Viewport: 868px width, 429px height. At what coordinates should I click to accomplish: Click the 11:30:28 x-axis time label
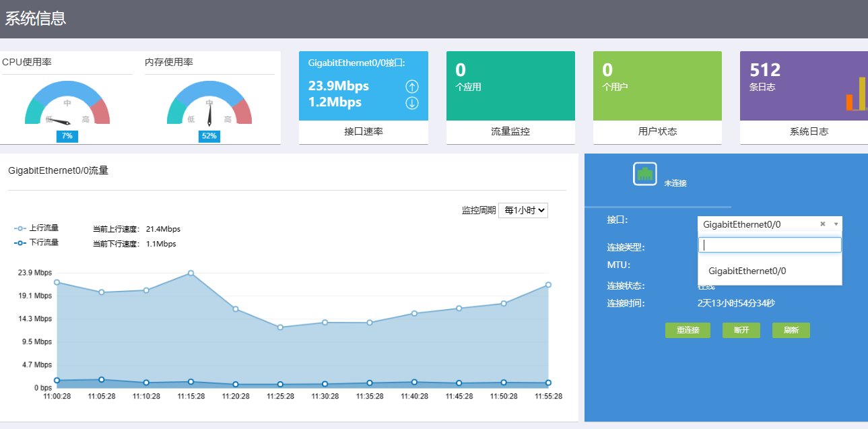(325, 396)
